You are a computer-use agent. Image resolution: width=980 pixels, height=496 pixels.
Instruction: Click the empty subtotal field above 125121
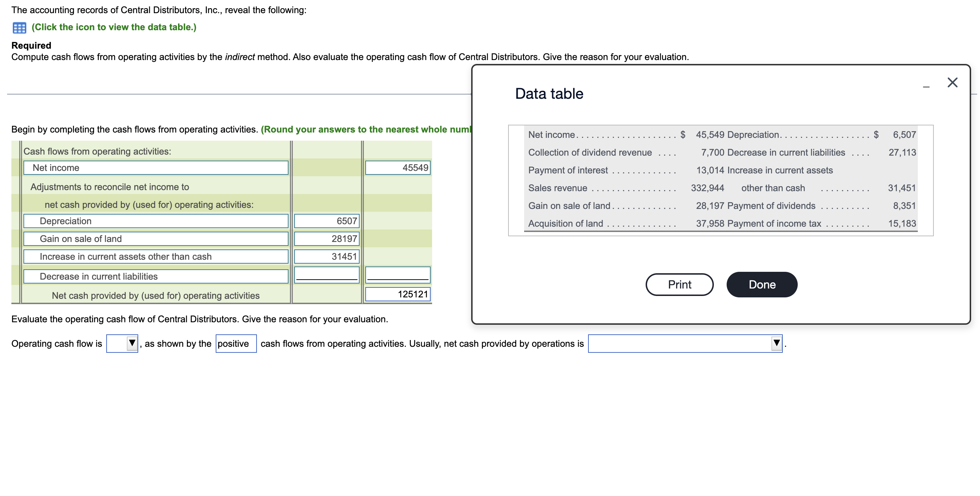coord(398,275)
